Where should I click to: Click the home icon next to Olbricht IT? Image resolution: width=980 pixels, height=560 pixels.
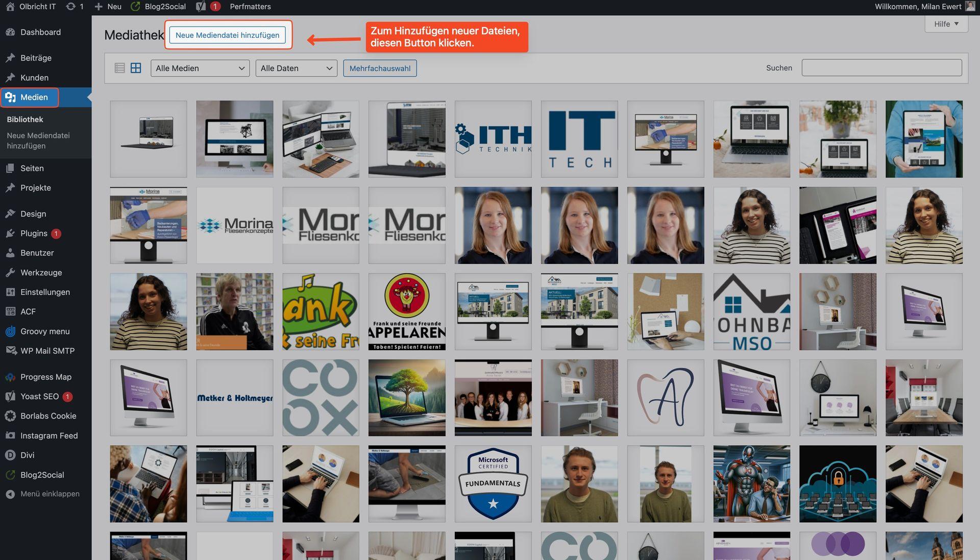10,7
